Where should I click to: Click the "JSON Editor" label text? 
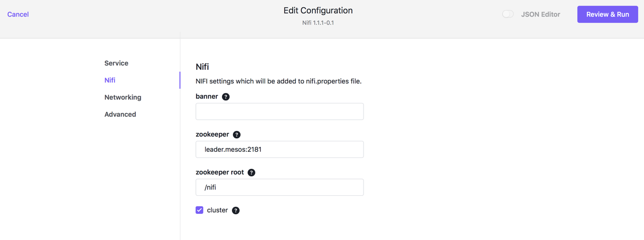pos(540,14)
